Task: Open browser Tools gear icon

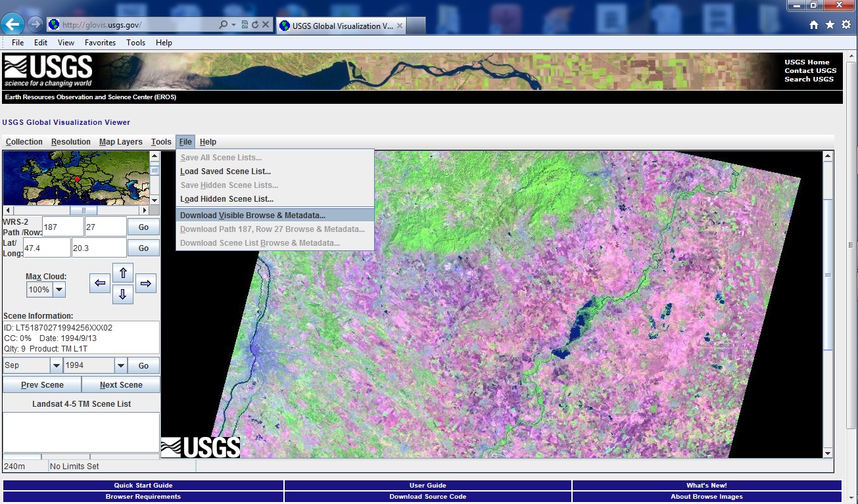Action: (846, 25)
